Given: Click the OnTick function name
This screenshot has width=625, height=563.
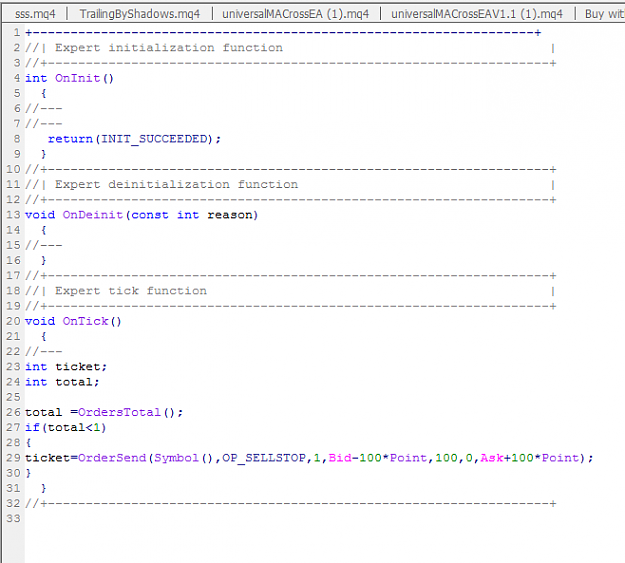Looking at the screenshot, I should [x=85, y=321].
